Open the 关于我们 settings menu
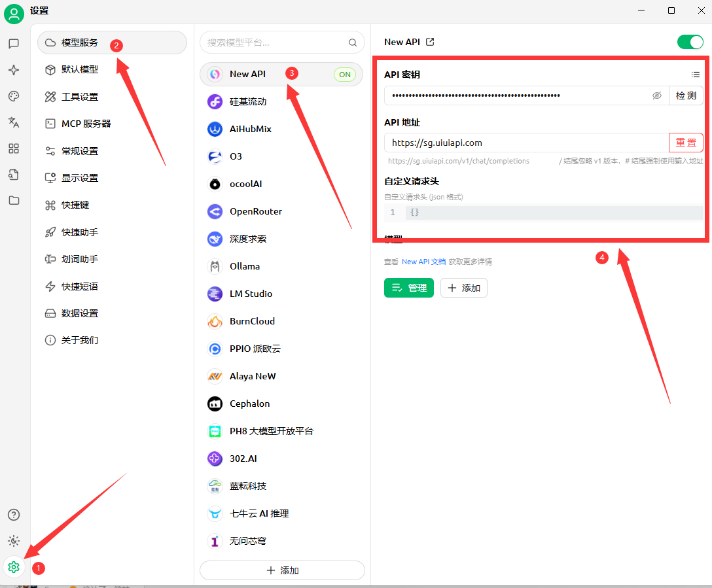 112,340
